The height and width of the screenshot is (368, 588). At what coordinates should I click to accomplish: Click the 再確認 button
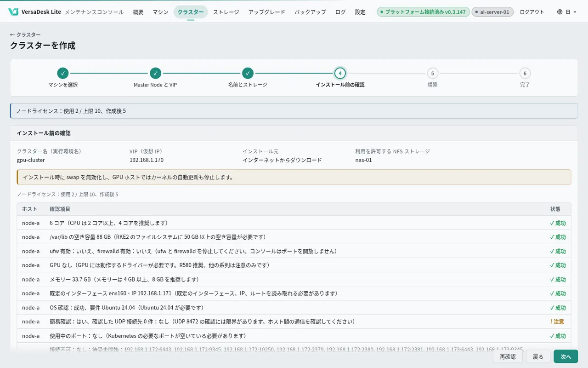point(508,356)
